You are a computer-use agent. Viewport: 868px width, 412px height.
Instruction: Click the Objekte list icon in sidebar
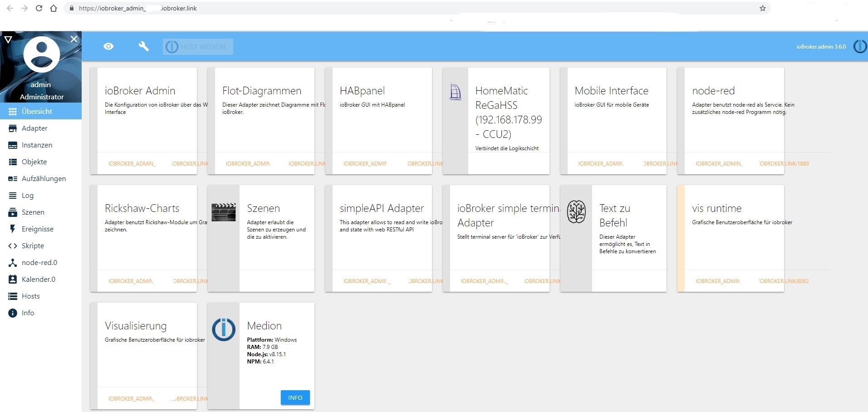coord(13,162)
